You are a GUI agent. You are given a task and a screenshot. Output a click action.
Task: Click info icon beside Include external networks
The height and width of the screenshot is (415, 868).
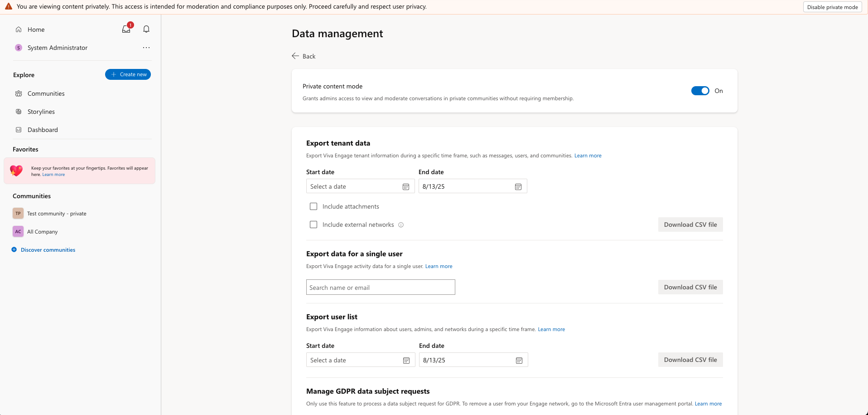pyautogui.click(x=401, y=225)
